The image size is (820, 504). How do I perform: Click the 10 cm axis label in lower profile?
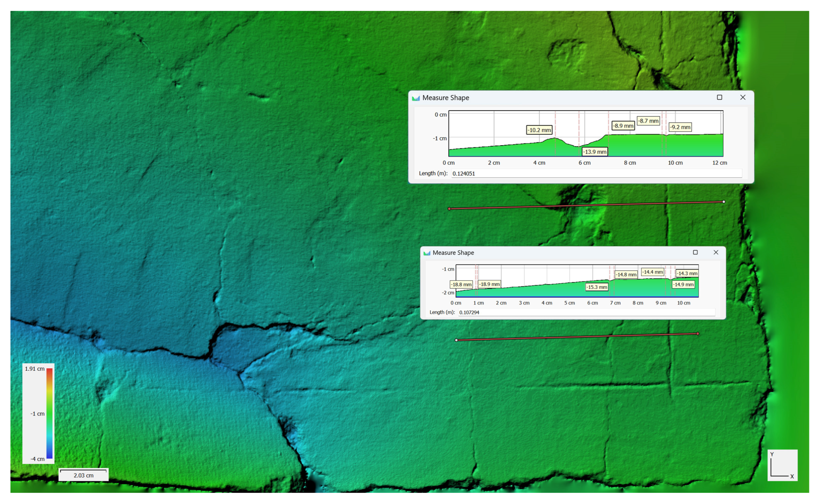[x=684, y=303]
